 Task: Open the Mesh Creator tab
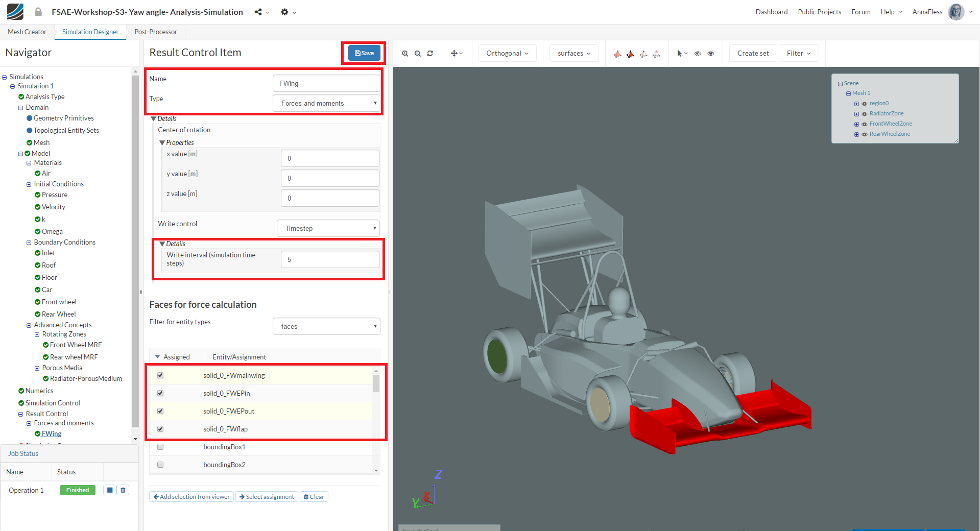point(27,32)
